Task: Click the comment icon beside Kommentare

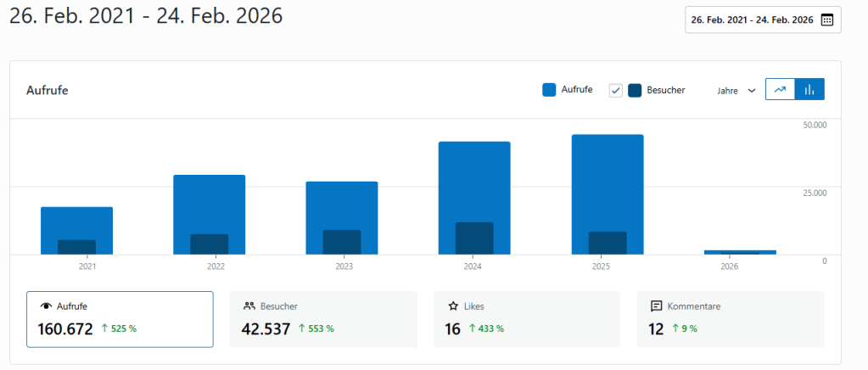Action: pyautogui.click(x=656, y=306)
